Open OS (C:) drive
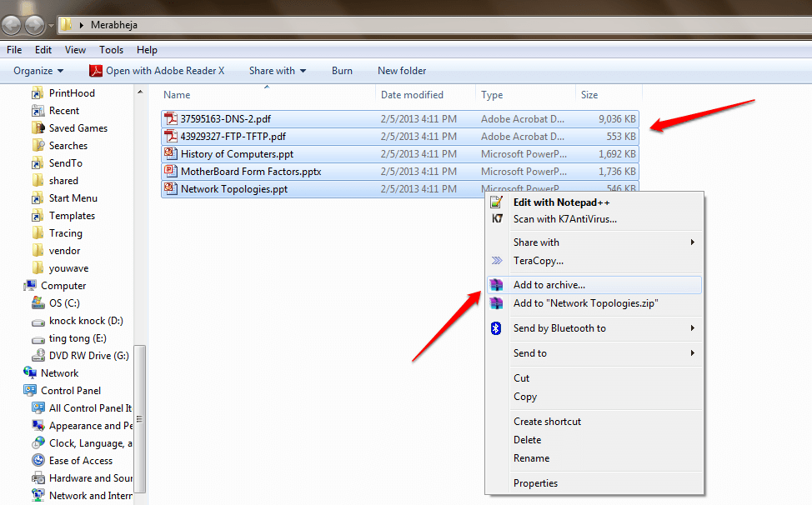 click(64, 303)
